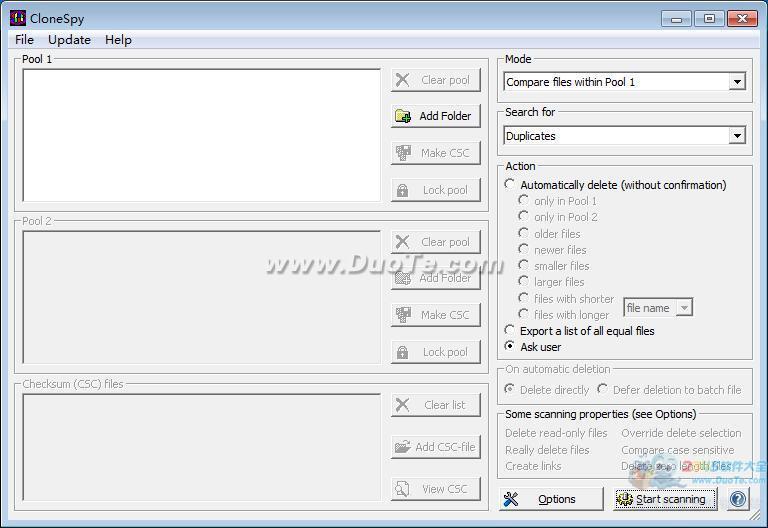Screen dimensions: 768x528
Task: Select Automatically delete without confirmation option
Action: coord(510,184)
